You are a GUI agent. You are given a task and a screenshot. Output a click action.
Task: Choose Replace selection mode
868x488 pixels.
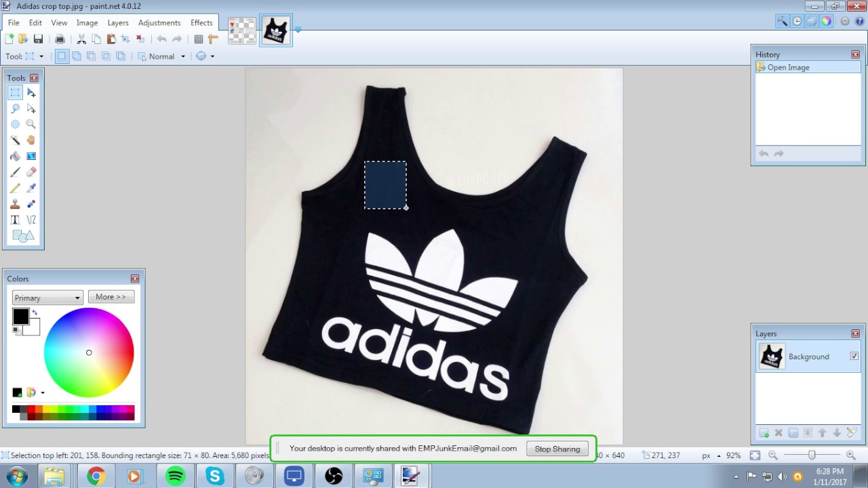(62, 56)
